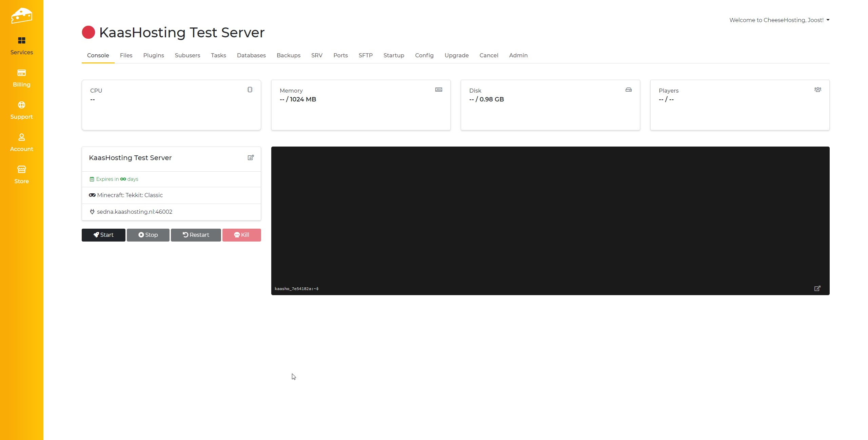The height and width of the screenshot is (440, 868).
Task: Open the Backups tab
Action: tap(288, 55)
